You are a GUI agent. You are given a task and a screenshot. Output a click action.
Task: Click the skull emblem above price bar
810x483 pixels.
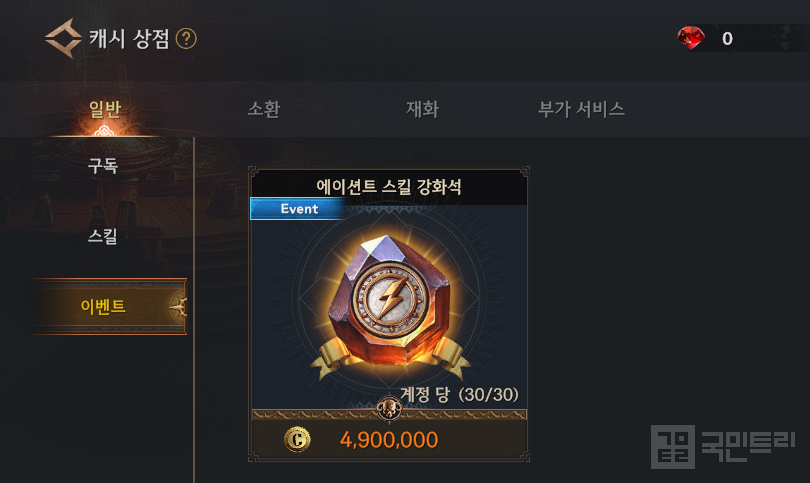(x=389, y=408)
